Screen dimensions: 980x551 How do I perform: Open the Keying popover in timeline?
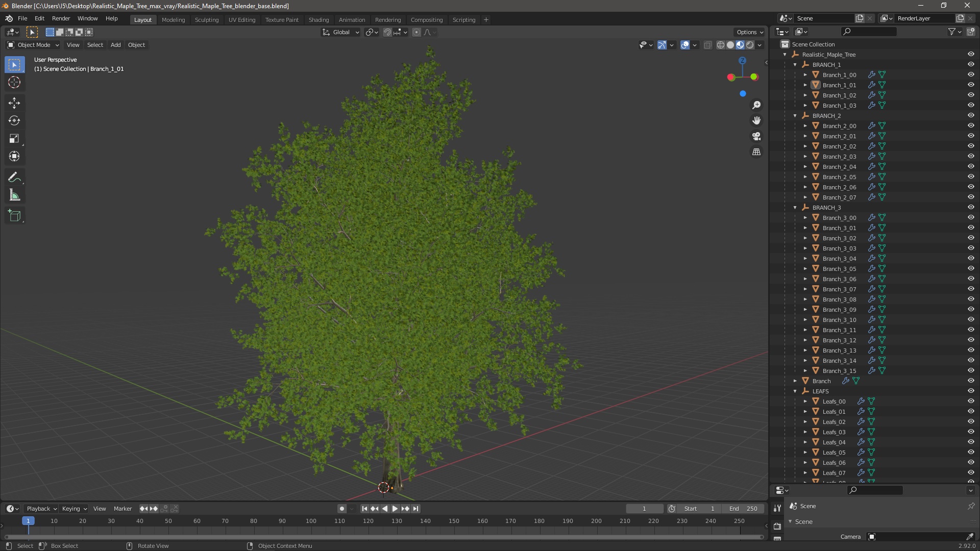coord(74,509)
